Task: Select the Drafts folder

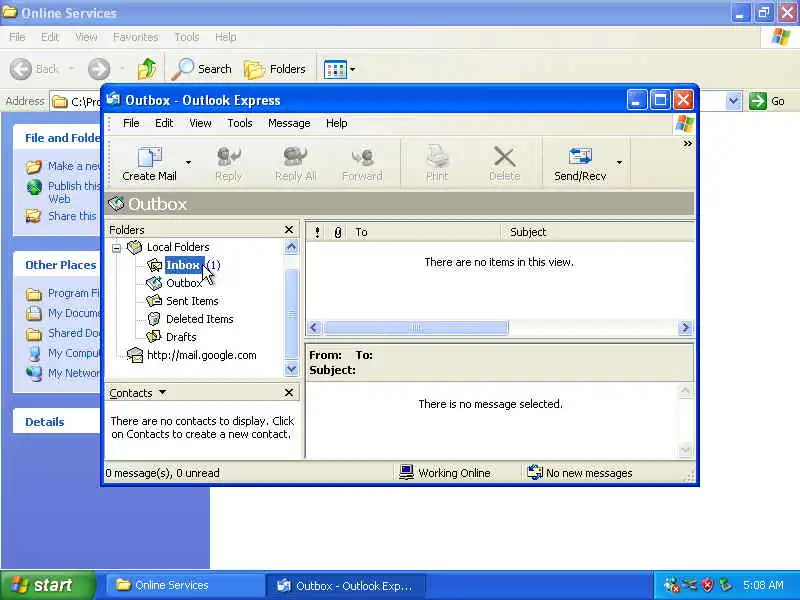Action: coord(181,337)
